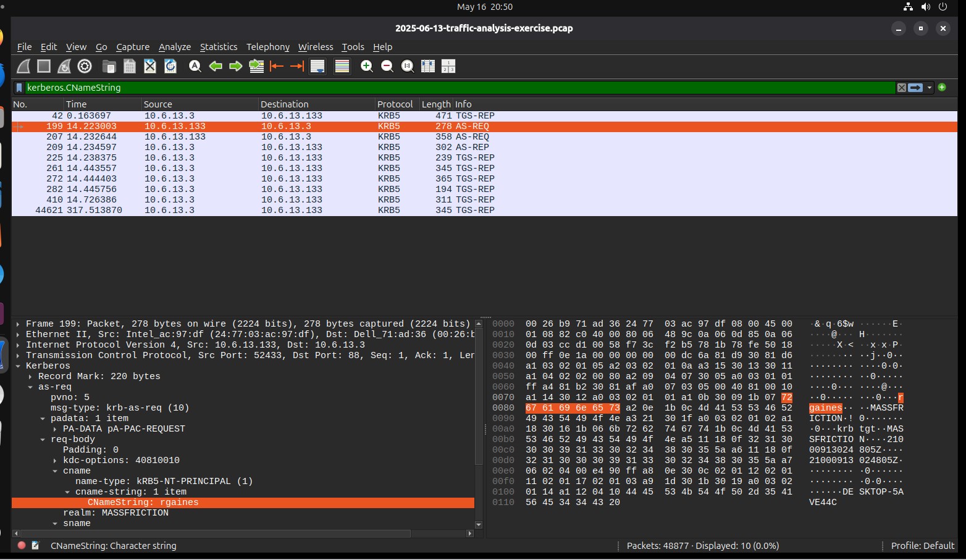Zoom in on packet text
The width and height of the screenshot is (966, 560).
tap(367, 66)
